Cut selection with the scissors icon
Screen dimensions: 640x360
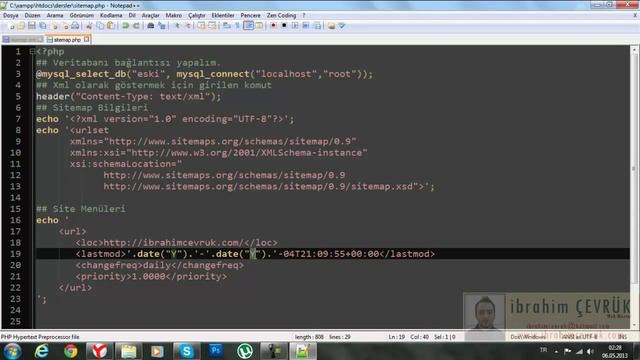[x=89, y=26]
